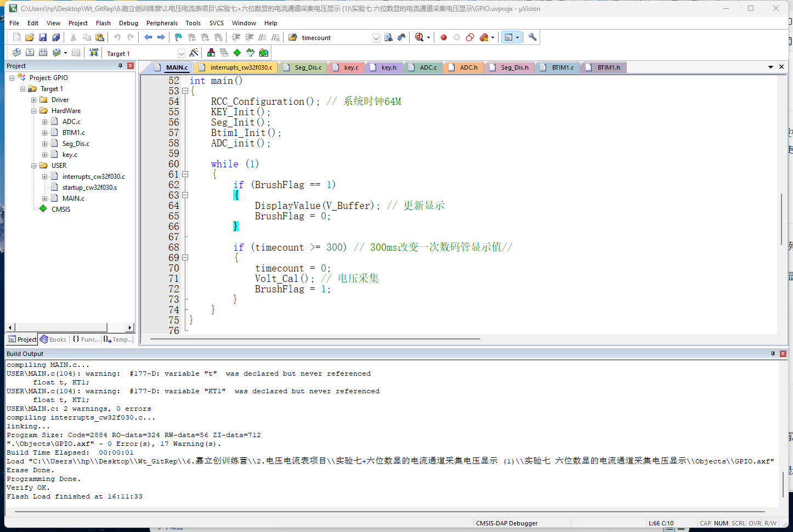This screenshot has width=793, height=532.
Task: Collapse the USER folder
Action: pyautogui.click(x=33, y=166)
